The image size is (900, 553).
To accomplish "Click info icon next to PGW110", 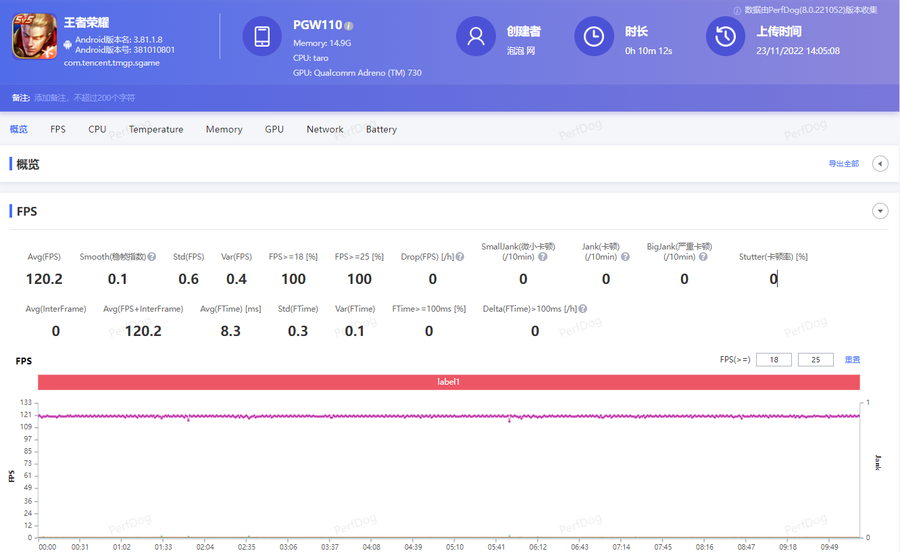I will click(x=349, y=25).
